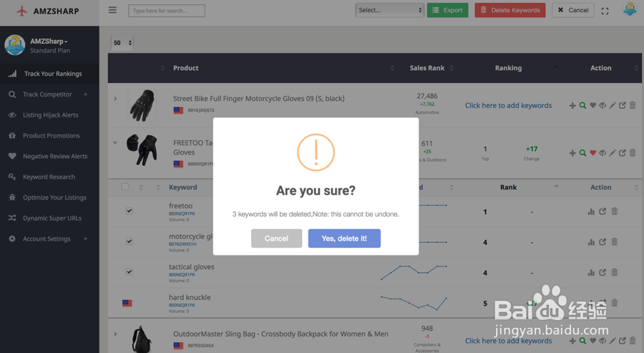Click edit pencil icon for Street Bike Gloves
The image size is (644, 353).
tap(613, 105)
